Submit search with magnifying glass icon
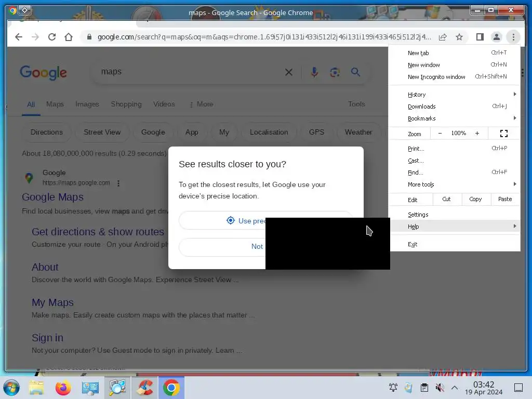Image resolution: width=532 pixels, height=399 pixels. click(355, 72)
